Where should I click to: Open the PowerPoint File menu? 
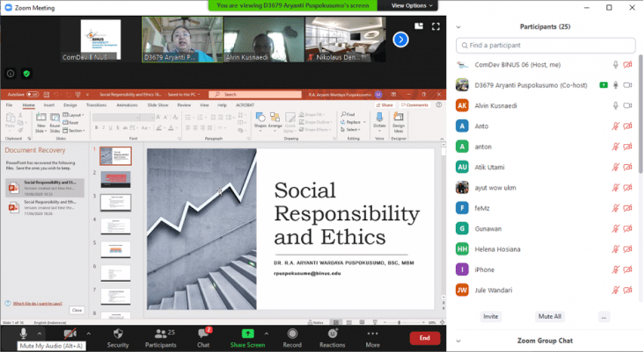click(x=9, y=105)
